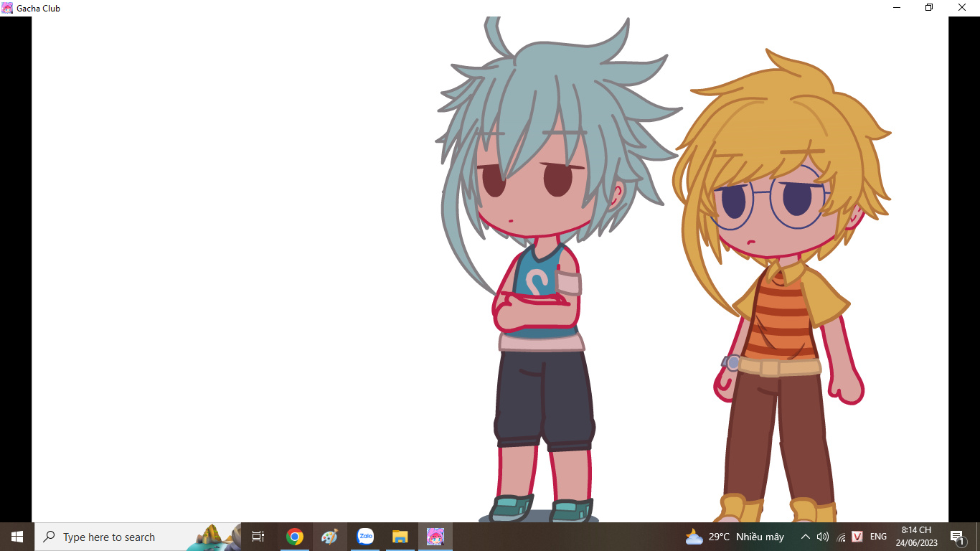
Task: Restore down the Gacha Club window
Action: [x=929, y=8]
